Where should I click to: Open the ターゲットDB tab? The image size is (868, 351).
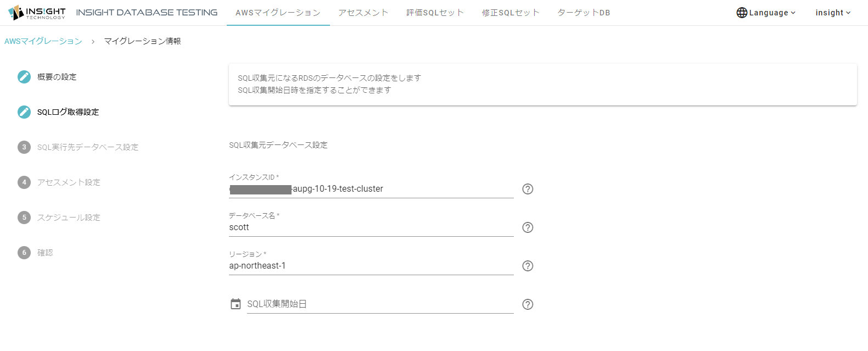(584, 13)
